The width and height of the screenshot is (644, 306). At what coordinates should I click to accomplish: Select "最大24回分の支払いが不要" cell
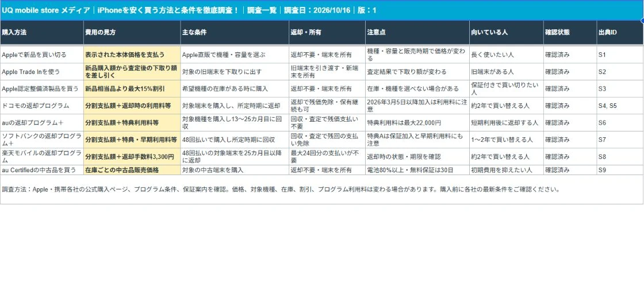click(327, 157)
